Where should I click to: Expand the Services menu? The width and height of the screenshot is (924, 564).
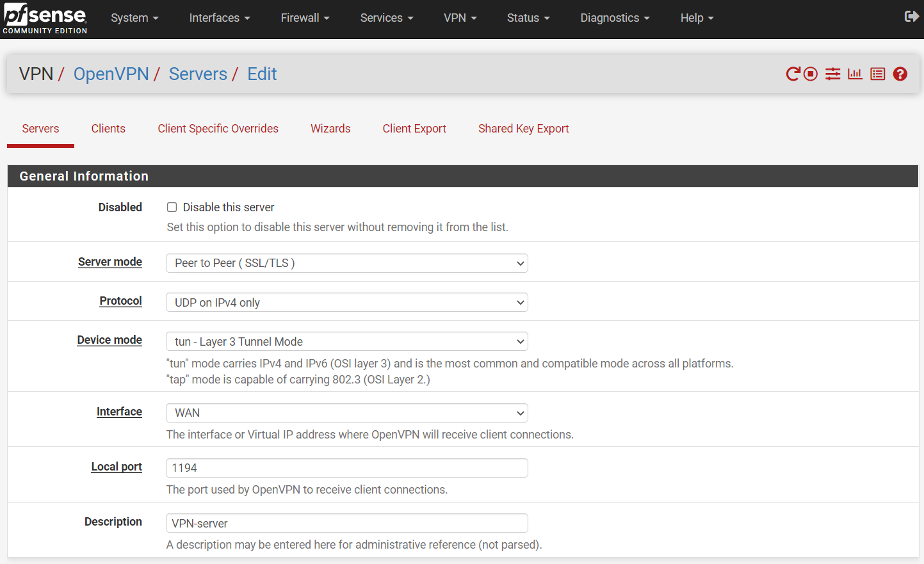[387, 18]
